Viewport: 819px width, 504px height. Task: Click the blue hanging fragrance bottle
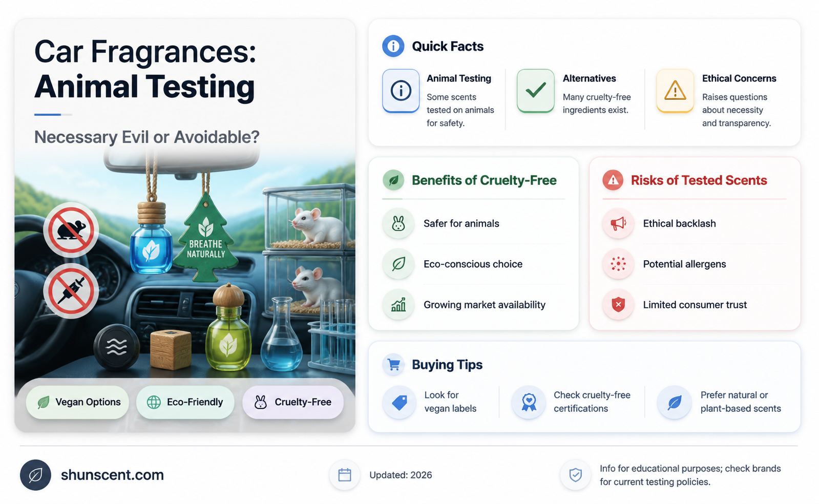pyautogui.click(x=151, y=237)
